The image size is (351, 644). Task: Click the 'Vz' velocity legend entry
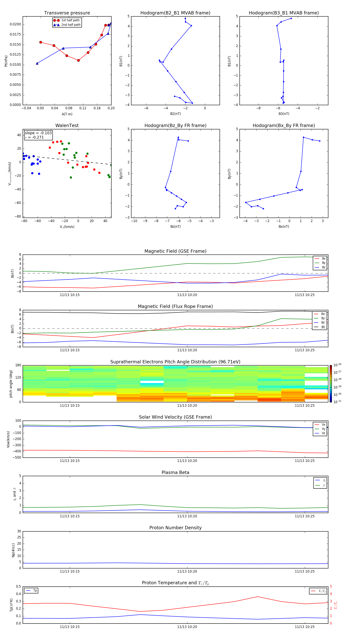pos(320,433)
